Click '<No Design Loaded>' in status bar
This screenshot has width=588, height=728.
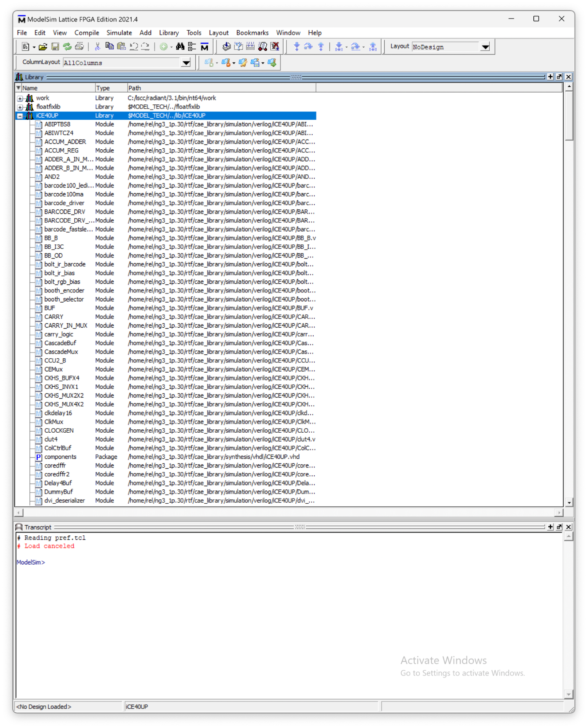pos(44,707)
